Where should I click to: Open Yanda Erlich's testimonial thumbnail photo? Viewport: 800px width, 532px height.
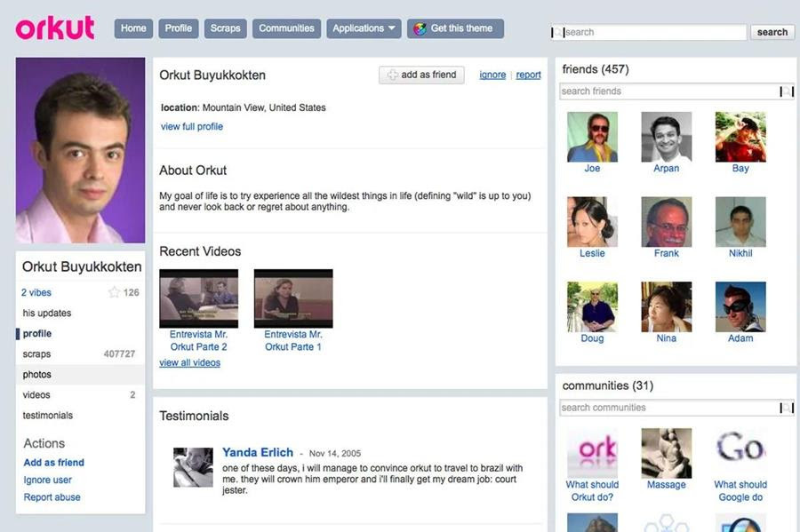tap(192, 466)
